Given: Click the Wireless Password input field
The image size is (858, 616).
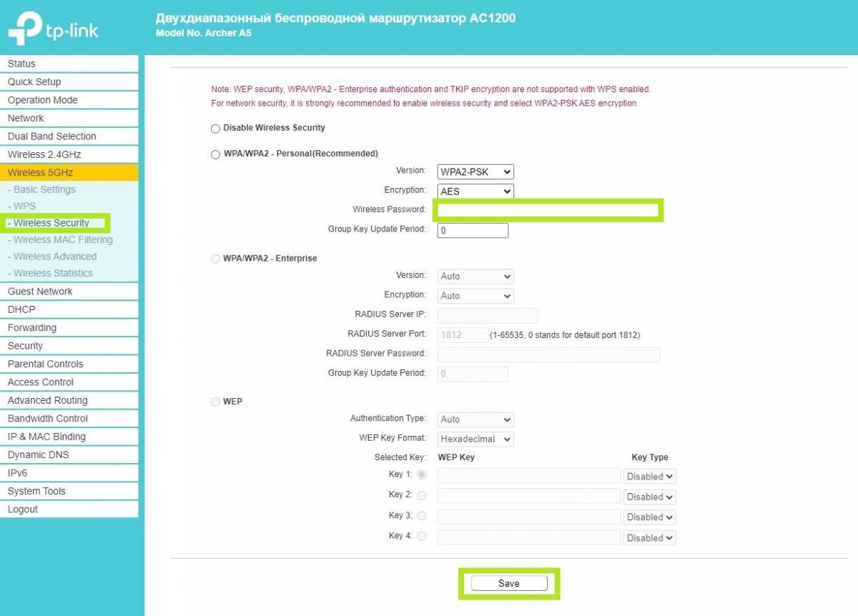Looking at the screenshot, I should (548, 210).
